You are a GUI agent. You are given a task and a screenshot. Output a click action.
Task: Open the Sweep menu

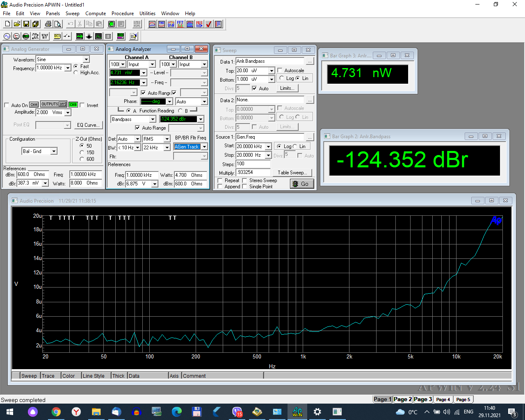[72, 13]
